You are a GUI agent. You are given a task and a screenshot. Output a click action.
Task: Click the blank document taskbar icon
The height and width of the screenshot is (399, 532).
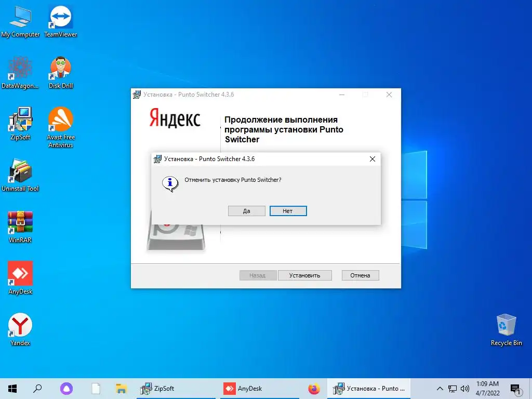coord(96,389)
